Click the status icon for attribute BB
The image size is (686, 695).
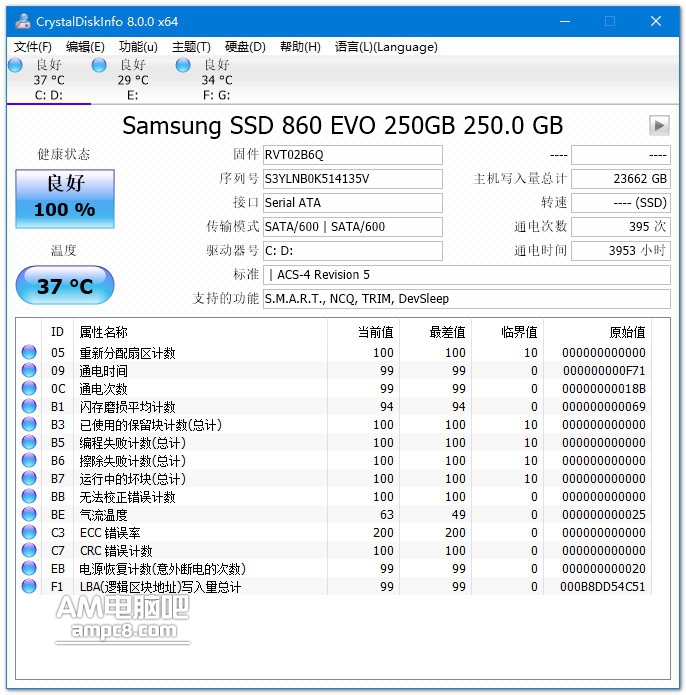(x=29, y=496)
